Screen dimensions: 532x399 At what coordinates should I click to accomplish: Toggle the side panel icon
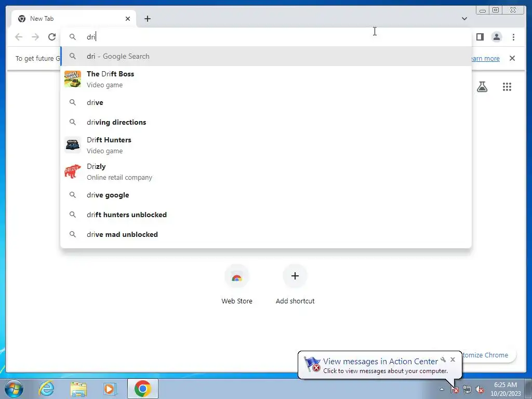(480, 37)
